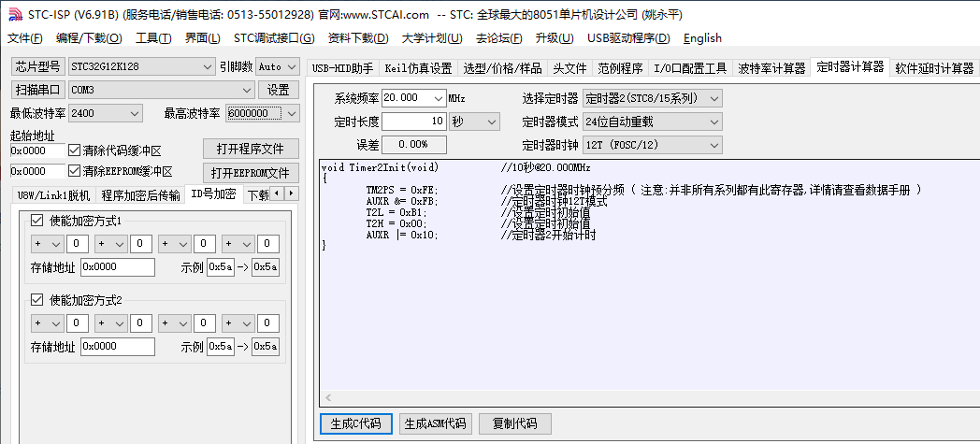980x444 pixels.
Task: Click the 误差 0.00% field
Action: coord(413,145)
